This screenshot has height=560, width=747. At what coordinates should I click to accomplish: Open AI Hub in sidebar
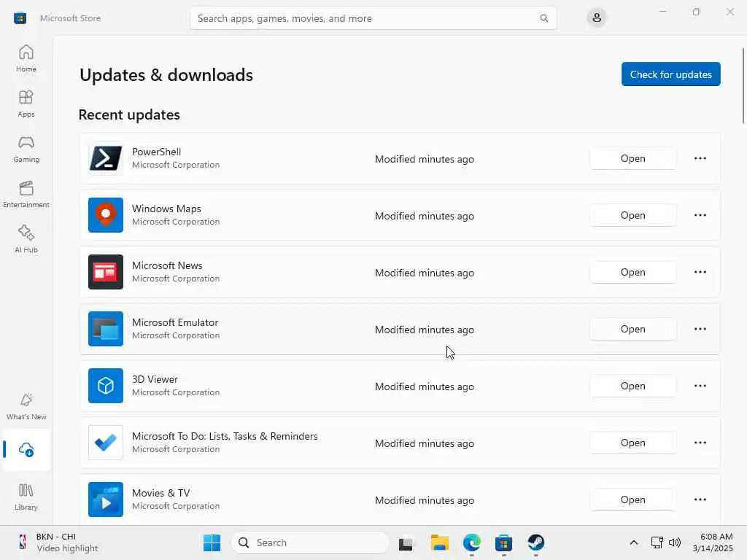(26, 239)
